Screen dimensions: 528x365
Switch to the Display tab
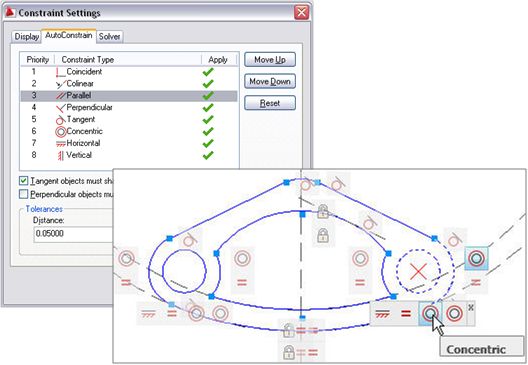point(27,36)
